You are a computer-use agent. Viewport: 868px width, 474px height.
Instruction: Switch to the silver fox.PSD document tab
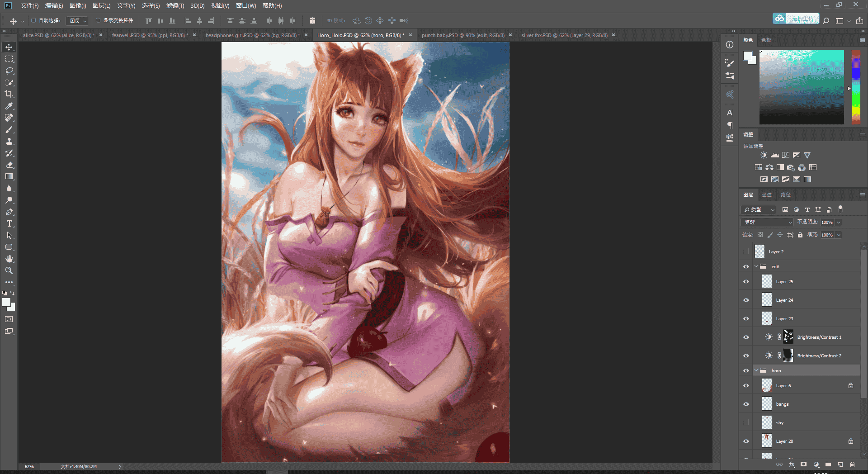[564, 35]
